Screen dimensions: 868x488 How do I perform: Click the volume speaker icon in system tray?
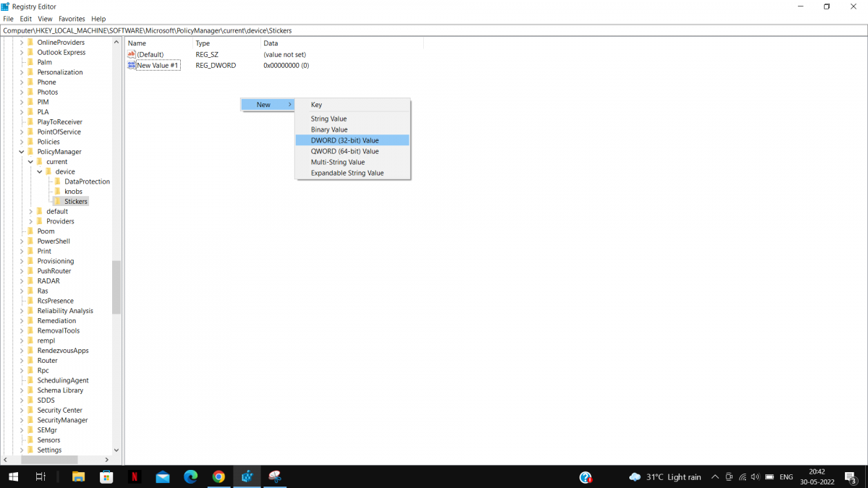click(754, 477)
